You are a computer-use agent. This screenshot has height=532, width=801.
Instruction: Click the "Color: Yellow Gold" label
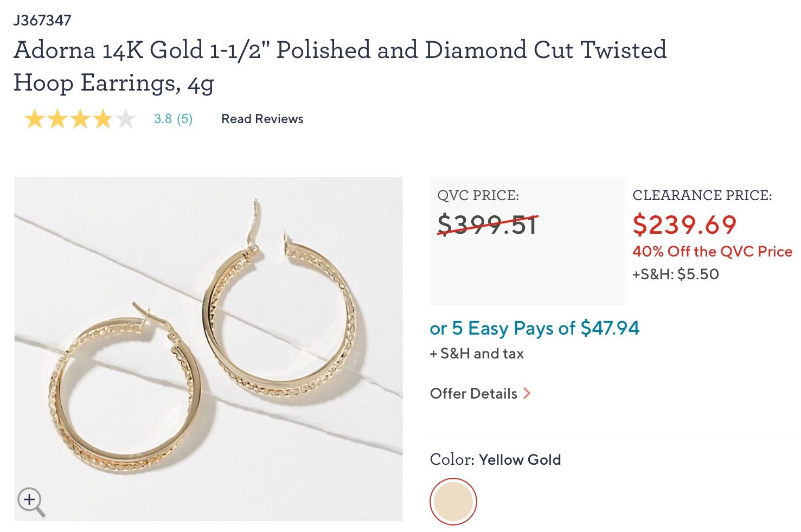[x=495, y=459]
